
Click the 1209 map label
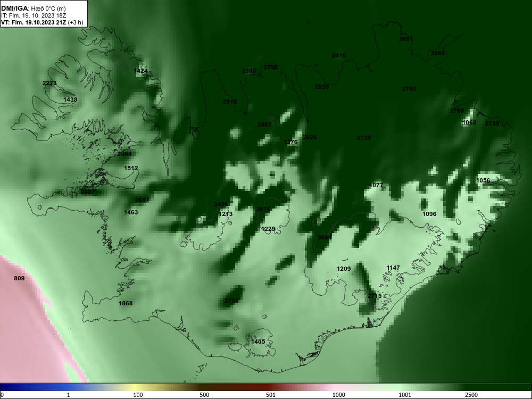pos(344,269)
